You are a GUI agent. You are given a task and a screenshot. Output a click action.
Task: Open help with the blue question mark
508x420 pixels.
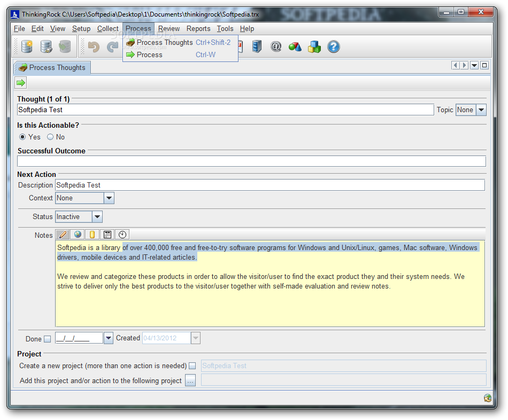click(x=333, y=46)
